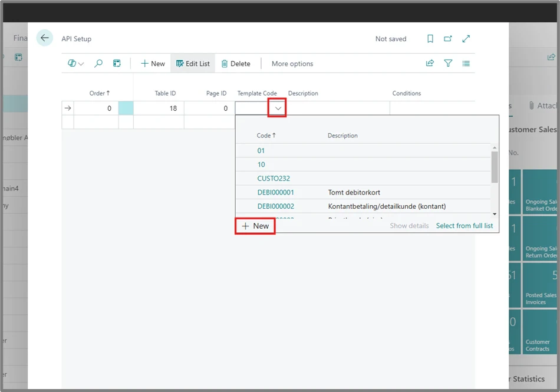Click Show details in the lookup

(x=409, y=226)
